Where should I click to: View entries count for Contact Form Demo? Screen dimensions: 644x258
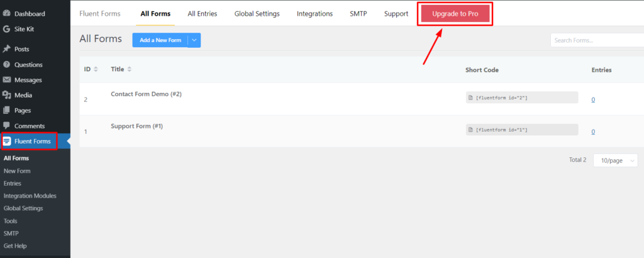click(x=593, y=99)
